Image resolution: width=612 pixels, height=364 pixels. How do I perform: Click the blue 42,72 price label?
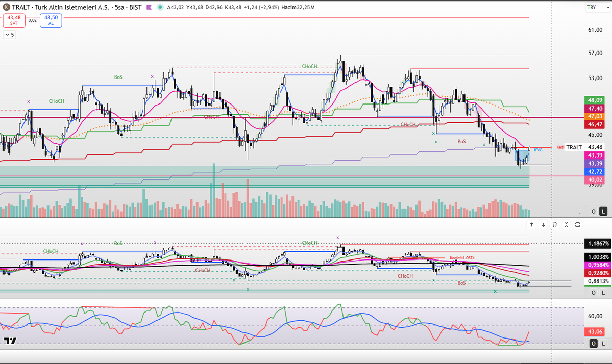pos(595,171)
